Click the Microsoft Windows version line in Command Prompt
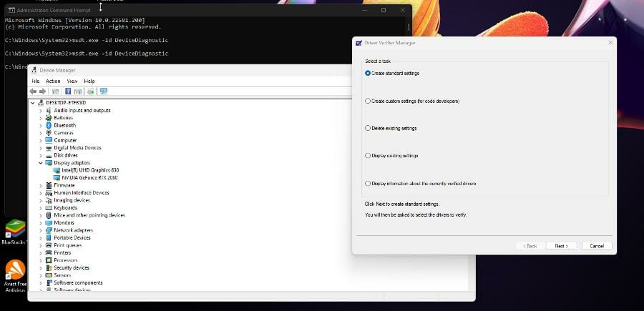Screen dimensions: 644x311 click(74, 20)
